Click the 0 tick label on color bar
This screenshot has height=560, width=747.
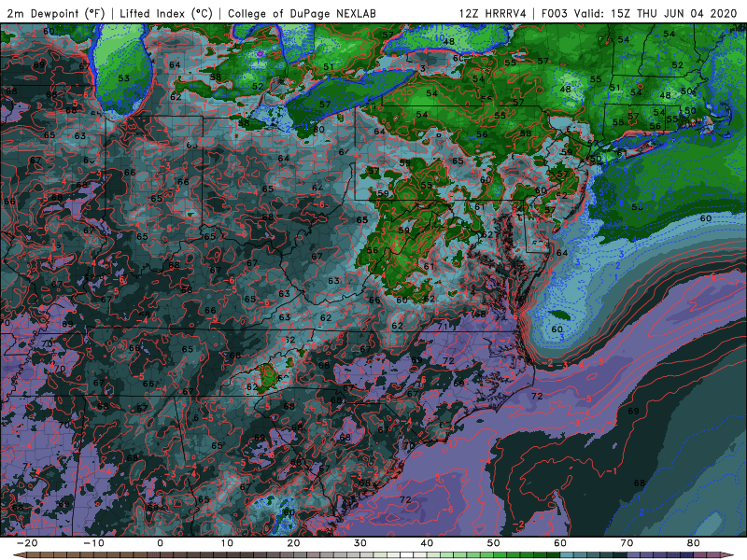click(x=160, y=543)
